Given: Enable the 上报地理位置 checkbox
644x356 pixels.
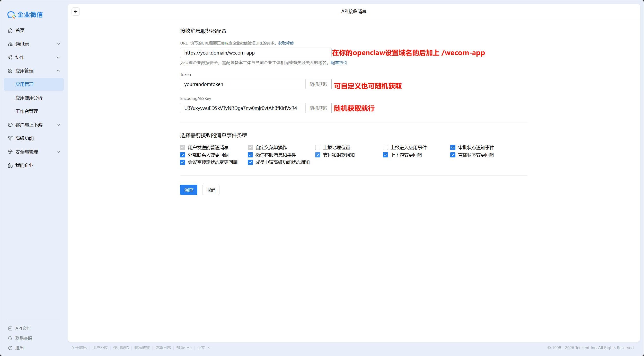Looking at the screenshot, I should click(x=318, y=147).
